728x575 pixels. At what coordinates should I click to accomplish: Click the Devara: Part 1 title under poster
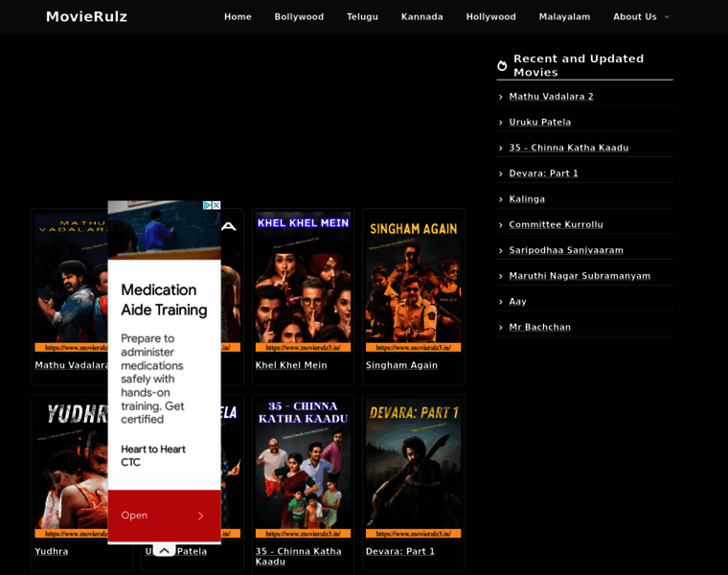[400, 551]
